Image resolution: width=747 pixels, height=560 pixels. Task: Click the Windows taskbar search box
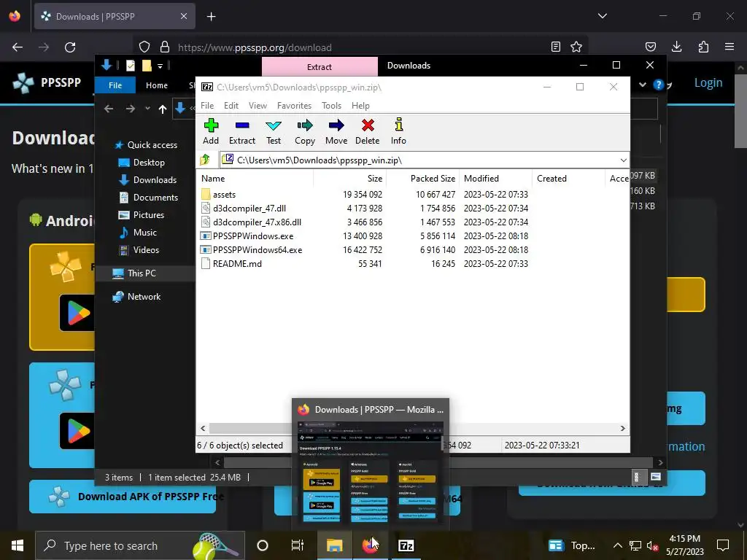pos(140,545)
